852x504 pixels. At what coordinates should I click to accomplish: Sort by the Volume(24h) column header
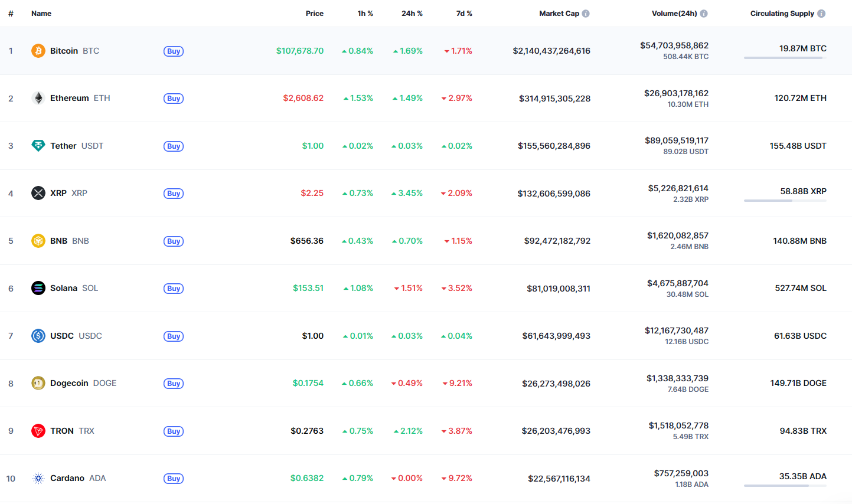click(674, 14)
